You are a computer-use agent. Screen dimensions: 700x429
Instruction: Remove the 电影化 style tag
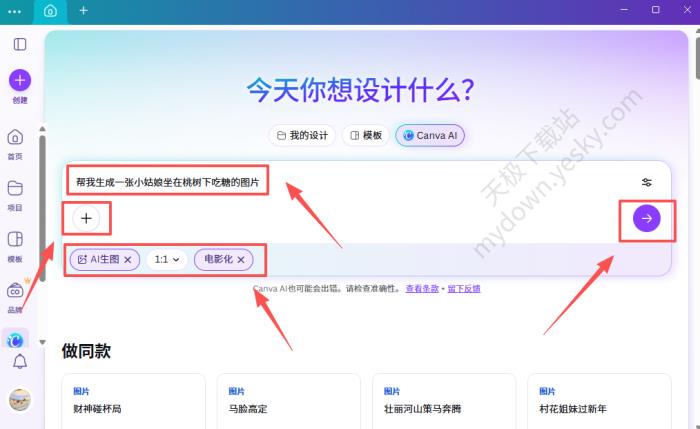click(x=241, y=260)
